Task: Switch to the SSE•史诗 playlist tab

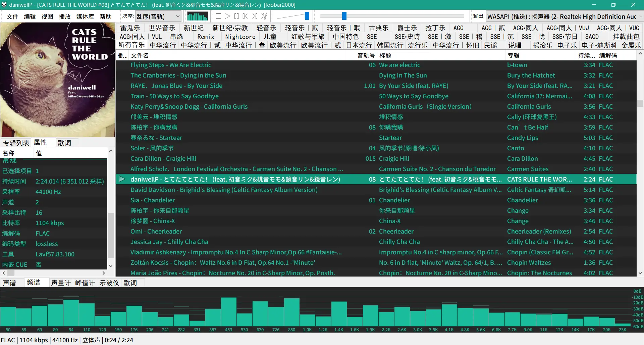Action: click(x=407, y=37)
